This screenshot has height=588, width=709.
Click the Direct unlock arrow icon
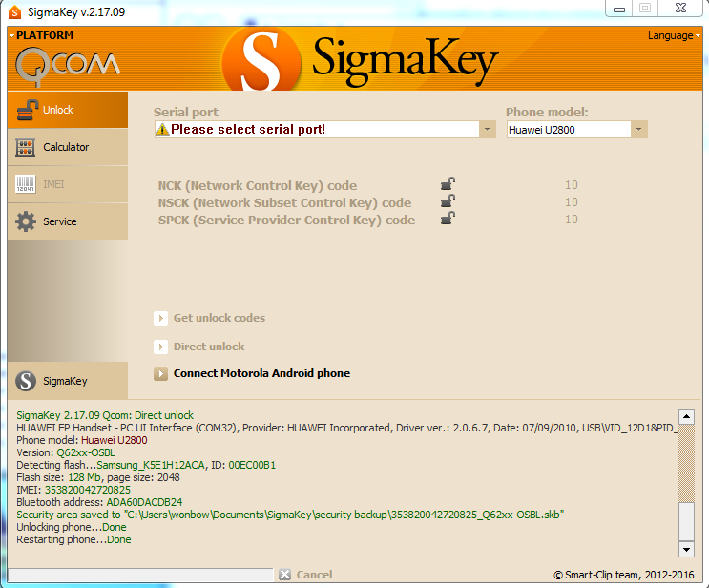click(160, 346)
